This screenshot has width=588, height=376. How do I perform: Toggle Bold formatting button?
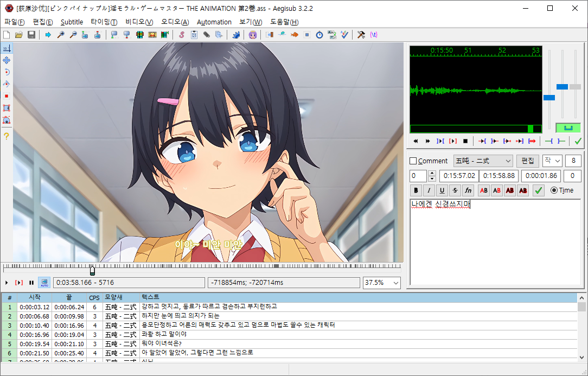[416, 190]
